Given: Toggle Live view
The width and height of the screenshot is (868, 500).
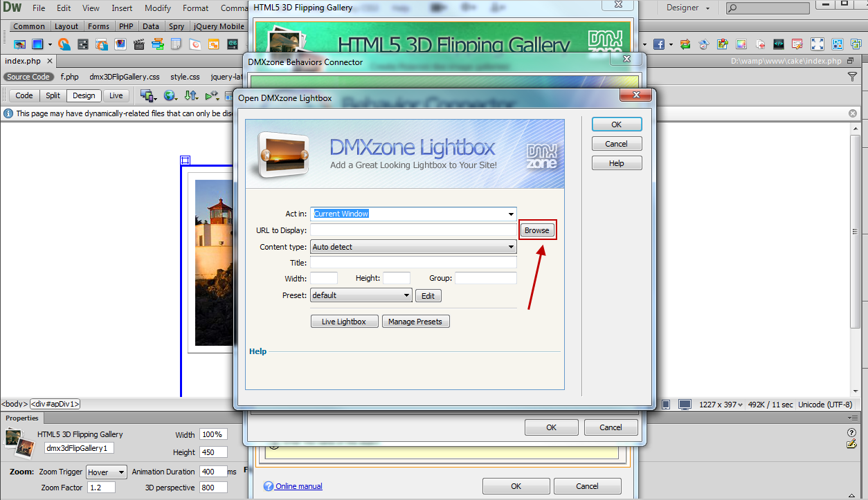Looking at the screenshot, I should 116,95.
